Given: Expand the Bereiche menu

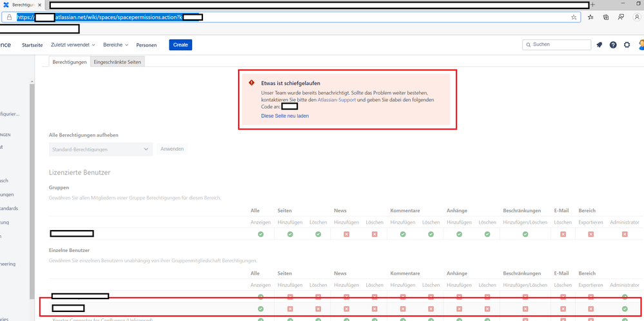Looking at the screenshot, I should [116, 44].
